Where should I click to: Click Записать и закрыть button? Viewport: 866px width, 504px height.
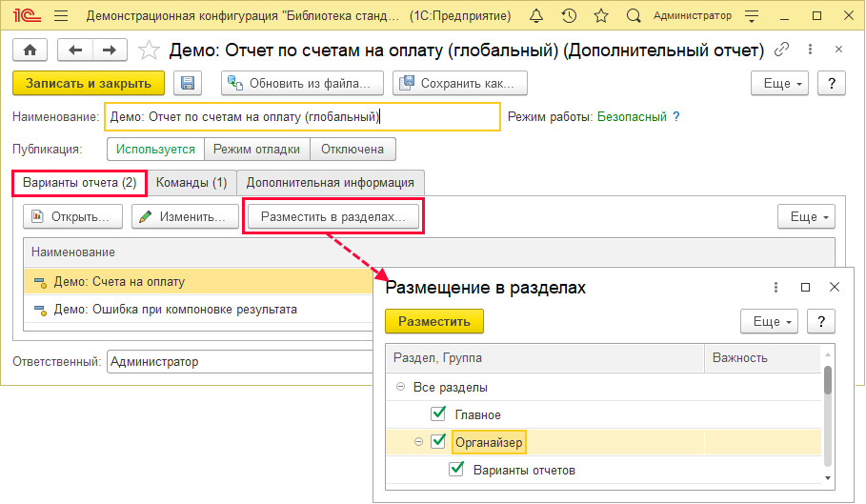pos(89,83)
